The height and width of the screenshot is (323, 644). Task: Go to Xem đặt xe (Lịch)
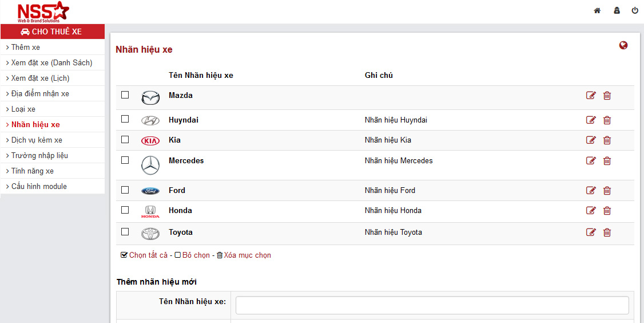40,78
